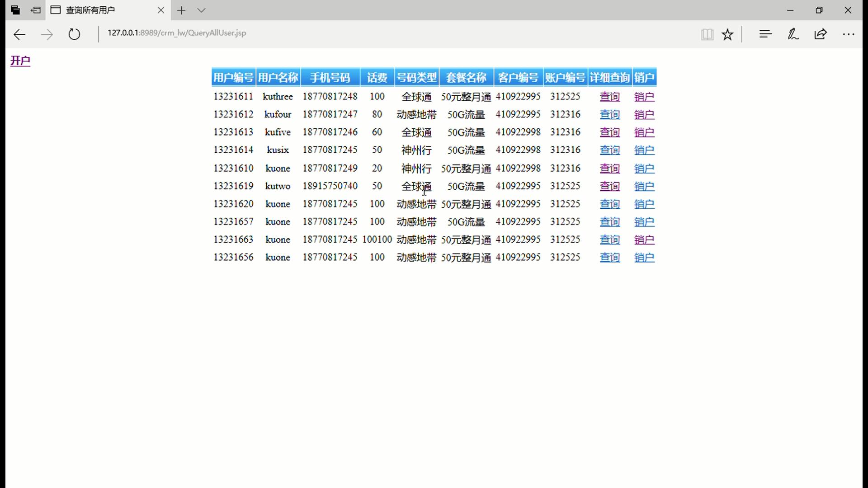Screen dimensions: 868x488
Task: Click the 手机号码 column header
Action: coord(330,77)
